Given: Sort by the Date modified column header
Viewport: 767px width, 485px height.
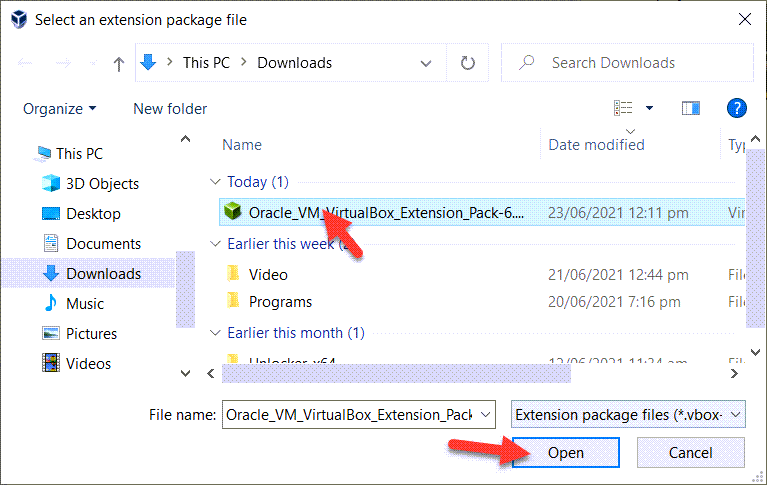Looking at the screenshot, I should [597, 145].
